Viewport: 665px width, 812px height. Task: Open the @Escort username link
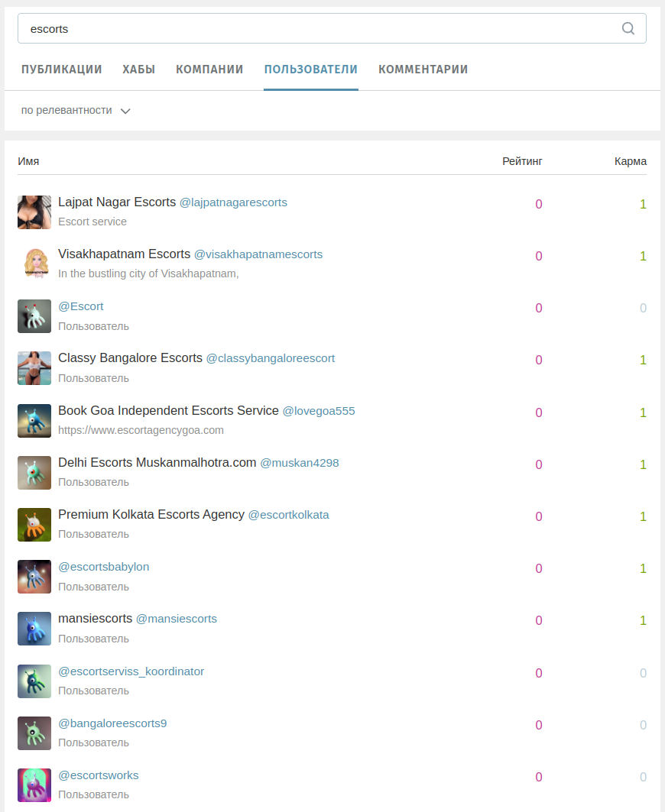click(81, 306)
